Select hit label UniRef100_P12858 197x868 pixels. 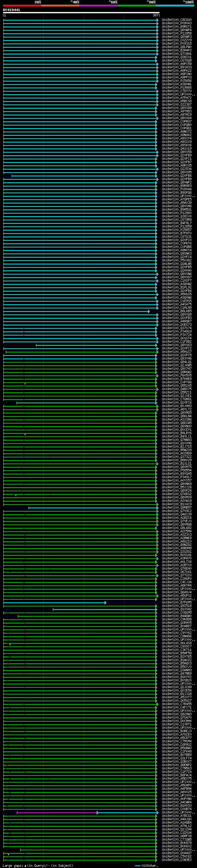[x=176, y=33]
